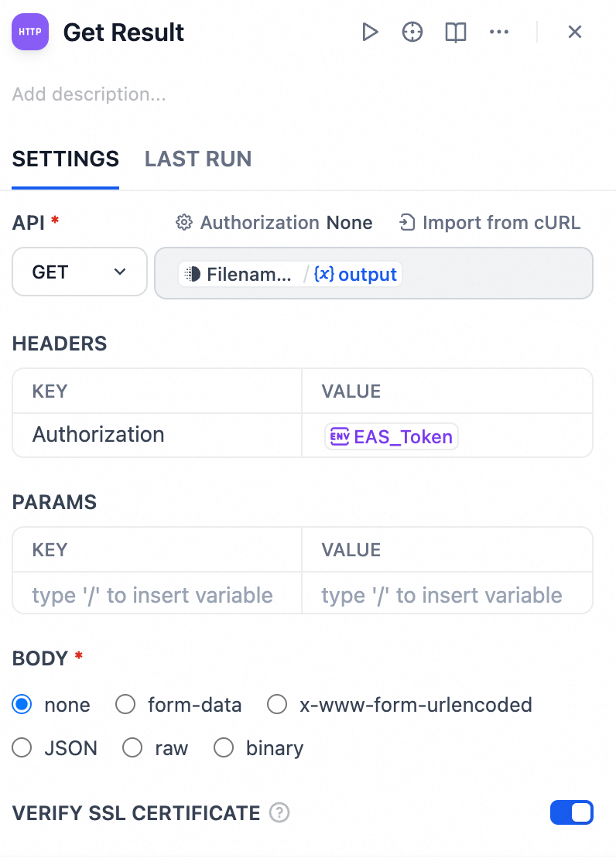Click the EAS_Token variable chip
Viewport: 616px width, 865px height.
pyautogui.click(x=392, y=436)
